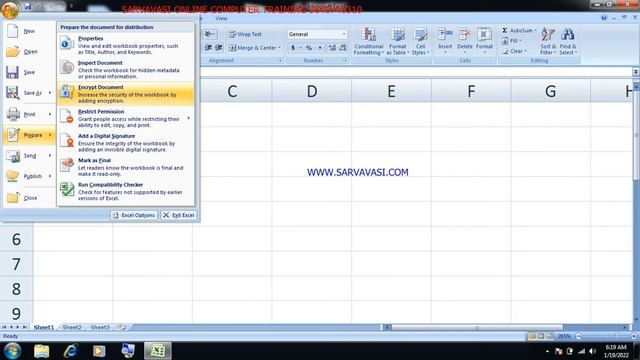Open the Print submenu

[x=29, y=114]
